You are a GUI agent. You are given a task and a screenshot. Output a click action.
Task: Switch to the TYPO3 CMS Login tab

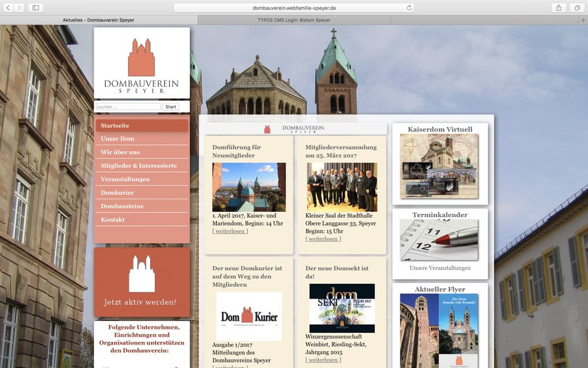[294, 20]
